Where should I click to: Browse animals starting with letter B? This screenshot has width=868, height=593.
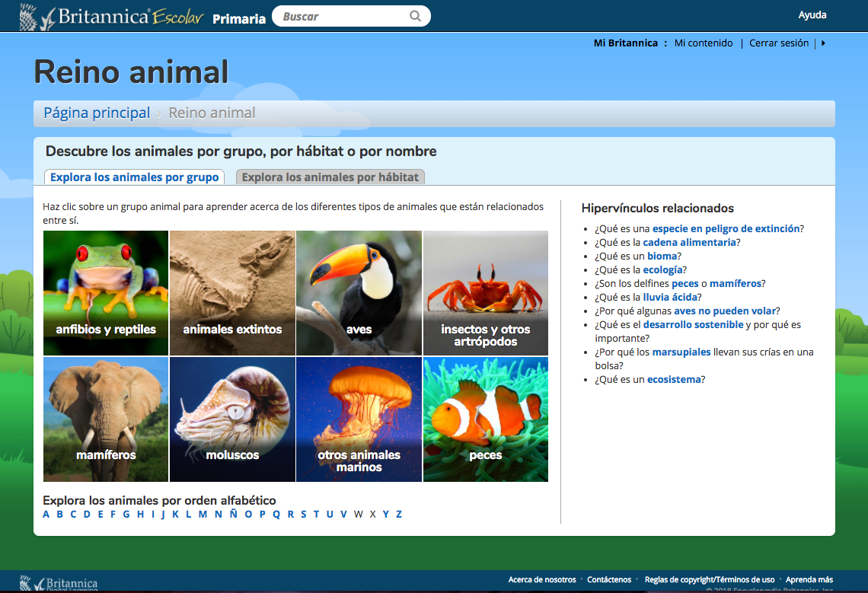[59, 515]
